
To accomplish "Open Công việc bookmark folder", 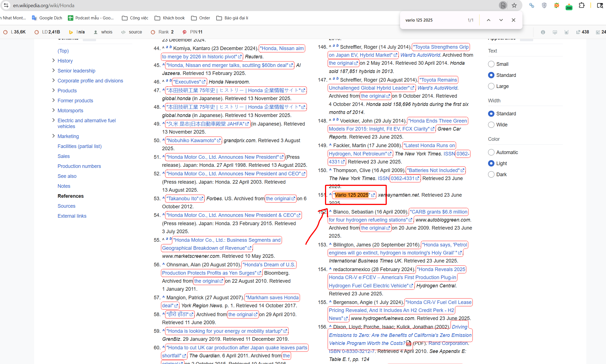I will (135, 18).
